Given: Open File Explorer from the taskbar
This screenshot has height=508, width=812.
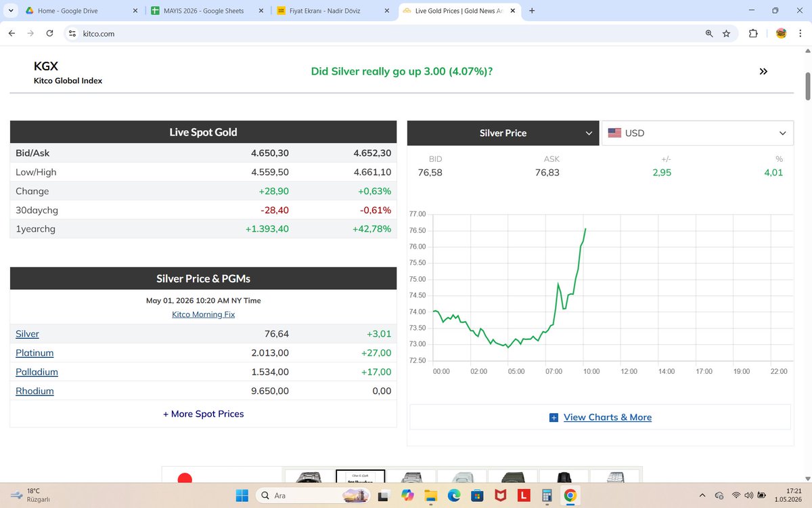Looking at the screenshot, I should coord(430,496).
